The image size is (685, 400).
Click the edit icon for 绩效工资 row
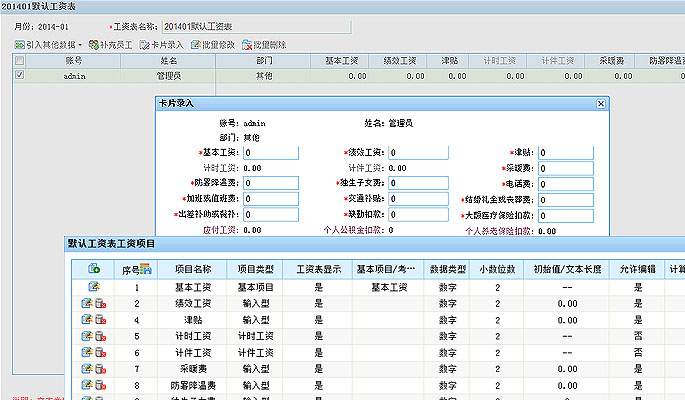pos(88,303)
